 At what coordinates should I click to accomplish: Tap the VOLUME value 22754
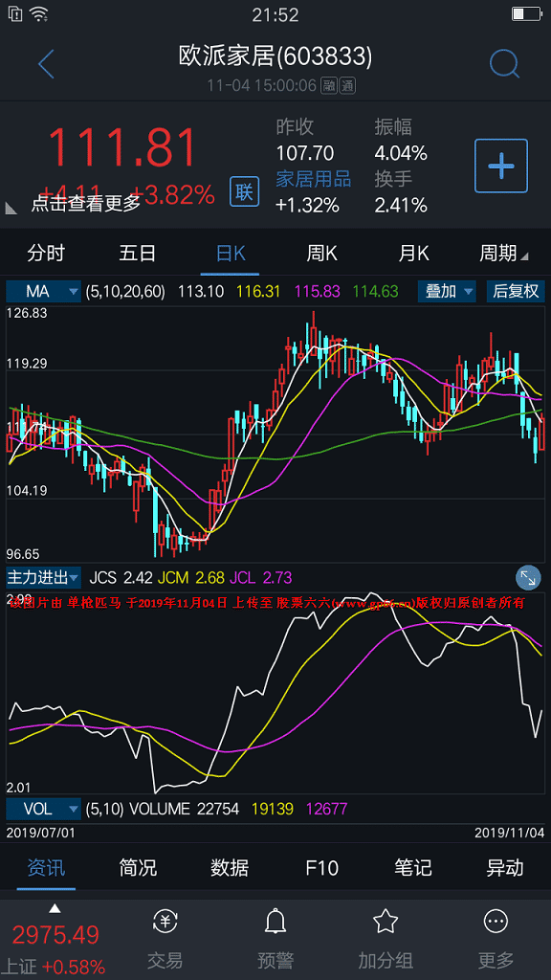[218, 809]
